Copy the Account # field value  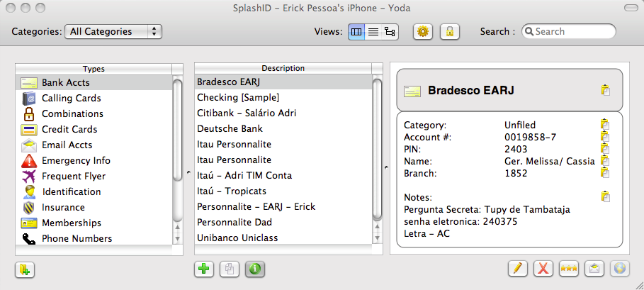605,136
